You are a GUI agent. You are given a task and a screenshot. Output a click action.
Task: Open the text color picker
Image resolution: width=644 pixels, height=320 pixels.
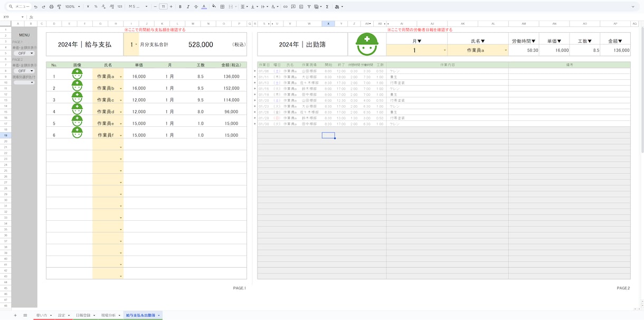pos(204,7)
